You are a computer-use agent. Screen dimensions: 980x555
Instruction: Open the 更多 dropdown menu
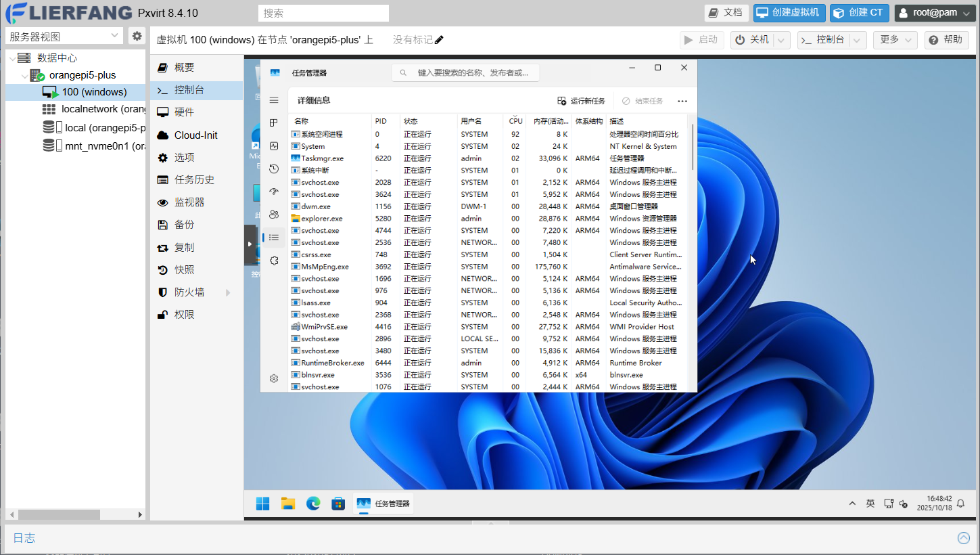[895, 40]
